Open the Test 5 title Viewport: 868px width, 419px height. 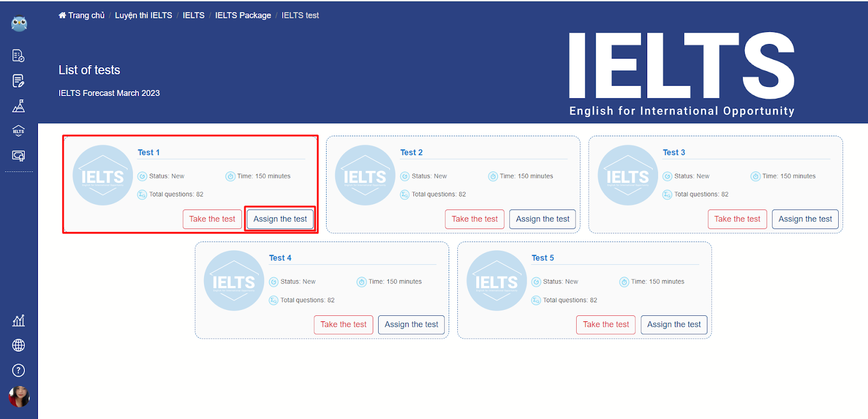[542, 258]
